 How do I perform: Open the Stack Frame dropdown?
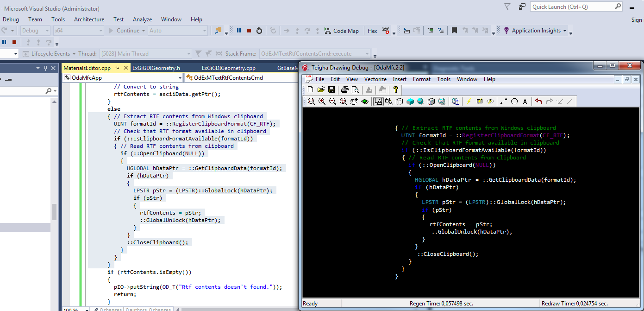point(315,54)
